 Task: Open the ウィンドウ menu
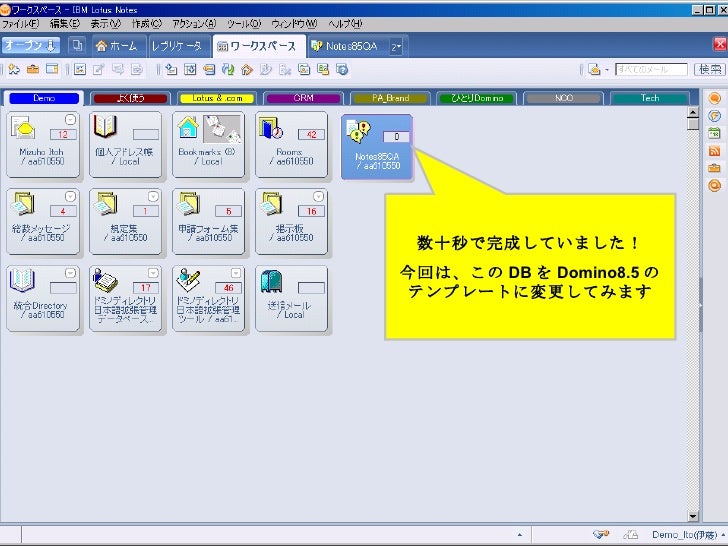(x=294, y=23)
